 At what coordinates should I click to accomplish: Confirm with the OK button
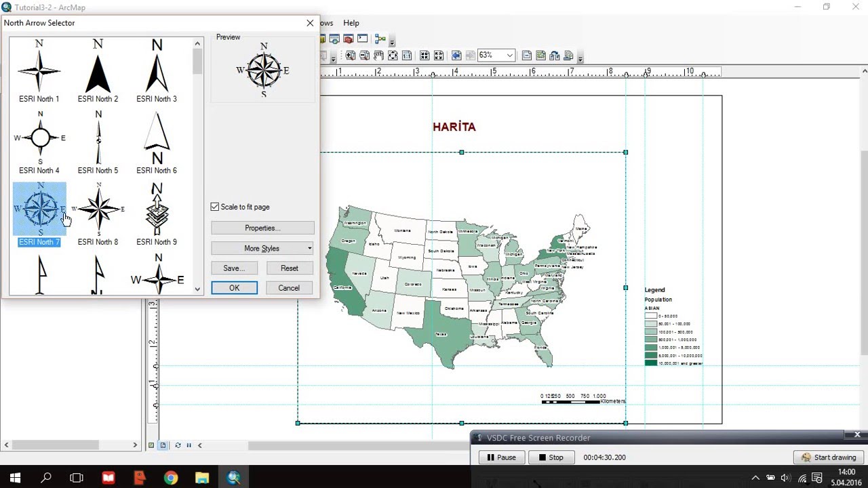click(234, 288)
